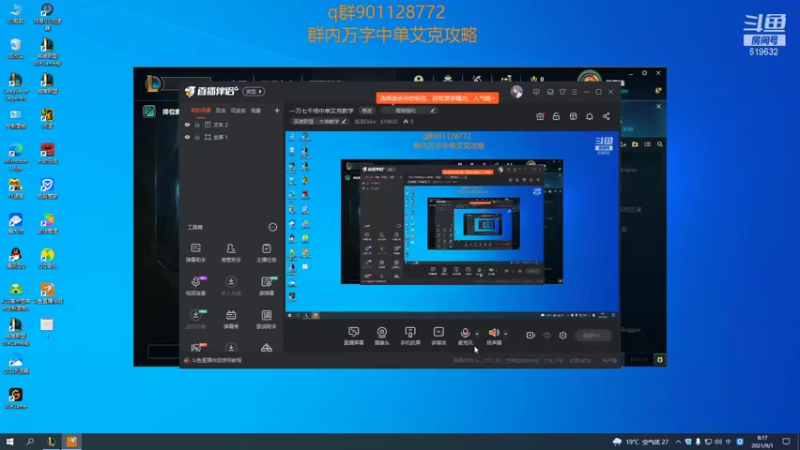This screenshot has height=450, width=800.
Task: Switch to the last scene tab before plus
Action: (x=256, y=110)
